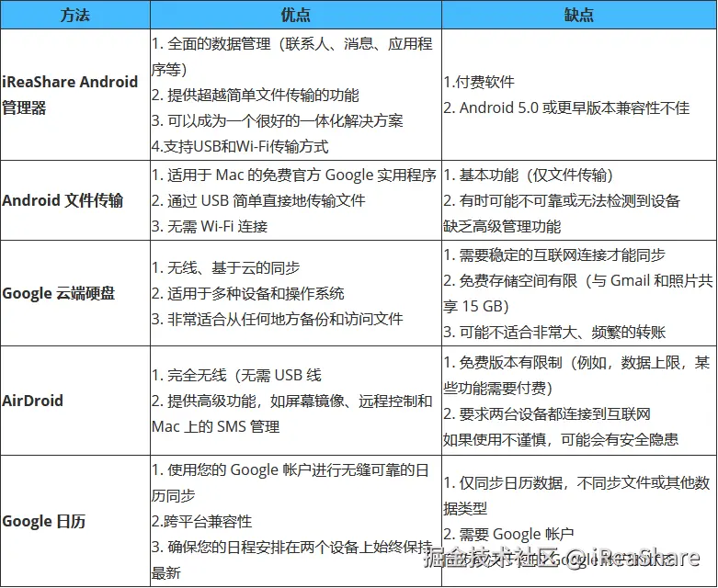Click text 提供高级功能，如屏幕镜像、远程控制和 Mac 上的 SMS 管理

tap(292, 413)
